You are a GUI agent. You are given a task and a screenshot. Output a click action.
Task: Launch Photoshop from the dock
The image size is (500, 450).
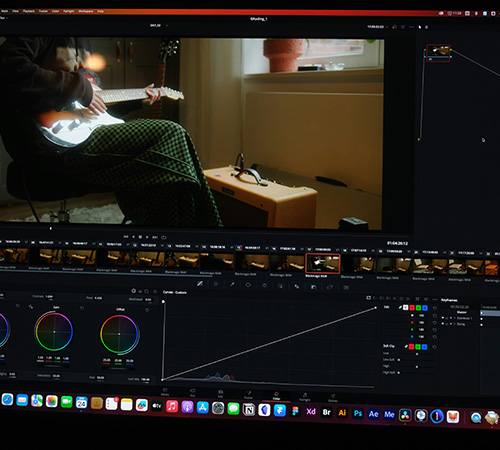[358, 413]
